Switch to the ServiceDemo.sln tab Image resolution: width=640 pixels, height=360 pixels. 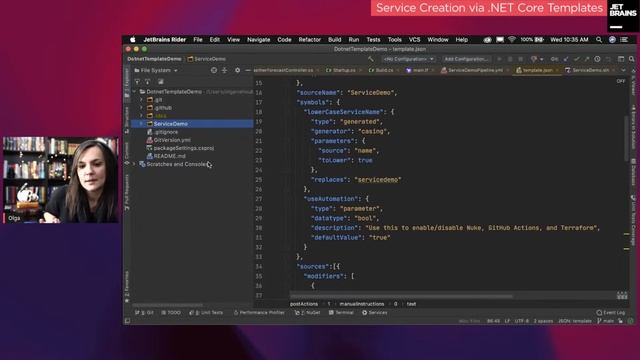pyautogui.click(x=590, y=70)
